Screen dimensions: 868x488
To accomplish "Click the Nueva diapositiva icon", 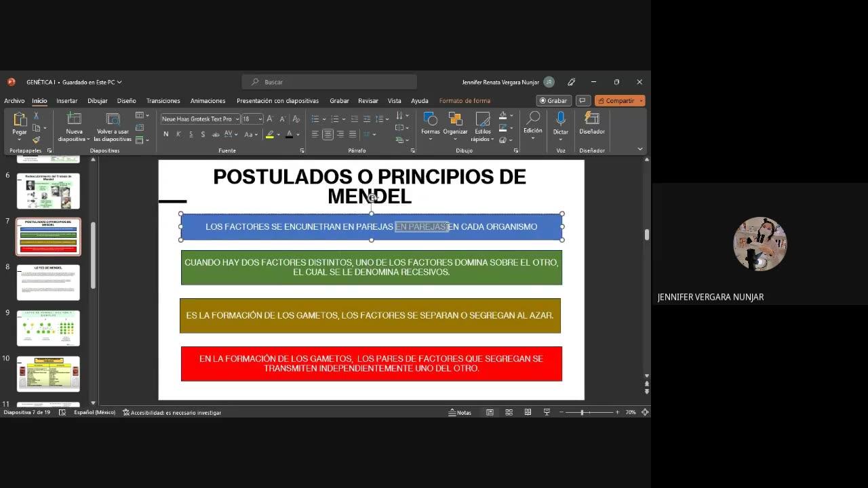I will click(74, 119).
